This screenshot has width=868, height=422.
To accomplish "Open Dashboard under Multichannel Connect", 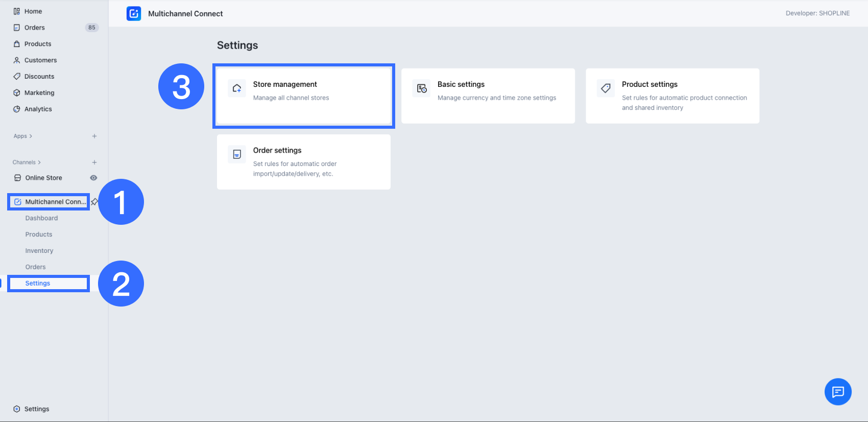I will click(x=41, y=218).
